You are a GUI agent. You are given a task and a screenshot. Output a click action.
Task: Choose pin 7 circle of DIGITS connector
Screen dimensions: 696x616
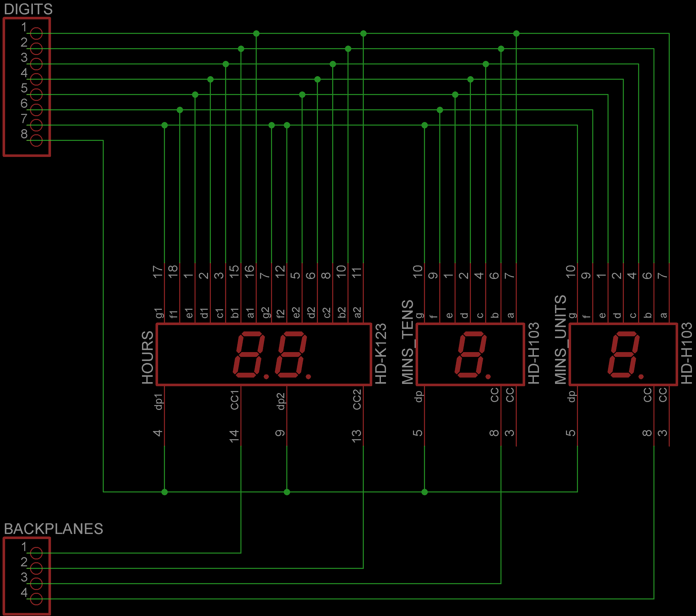[36, 125]
